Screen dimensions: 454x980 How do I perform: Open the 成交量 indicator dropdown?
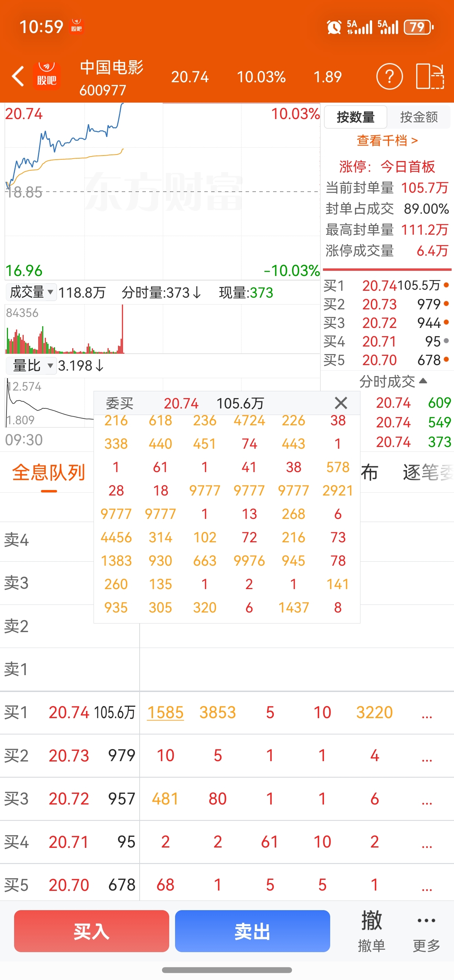point(31,292)
